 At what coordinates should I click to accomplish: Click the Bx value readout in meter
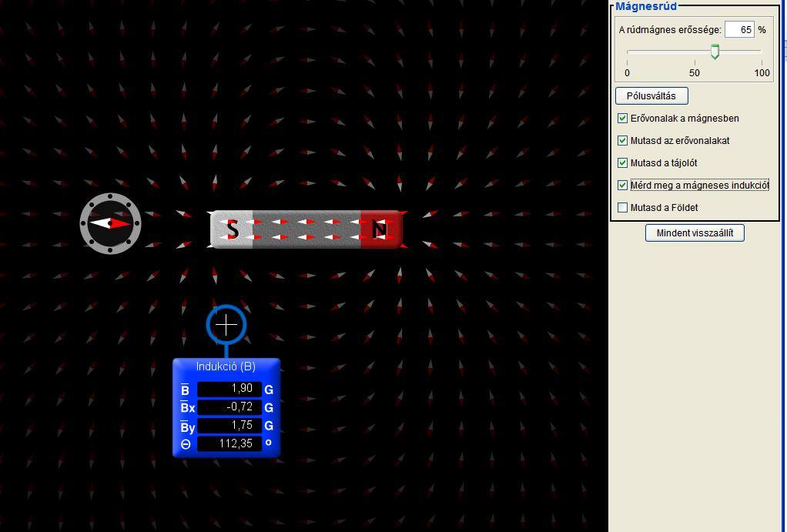229,407
